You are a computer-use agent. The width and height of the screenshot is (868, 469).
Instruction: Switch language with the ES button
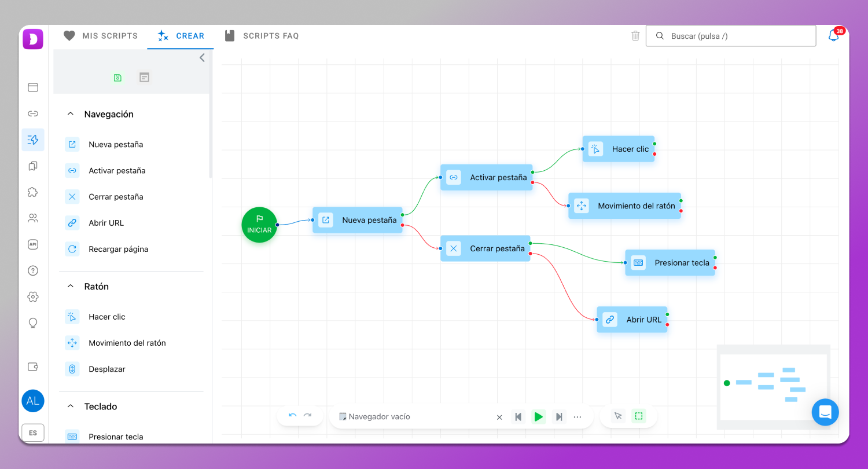tap(33, 433)
